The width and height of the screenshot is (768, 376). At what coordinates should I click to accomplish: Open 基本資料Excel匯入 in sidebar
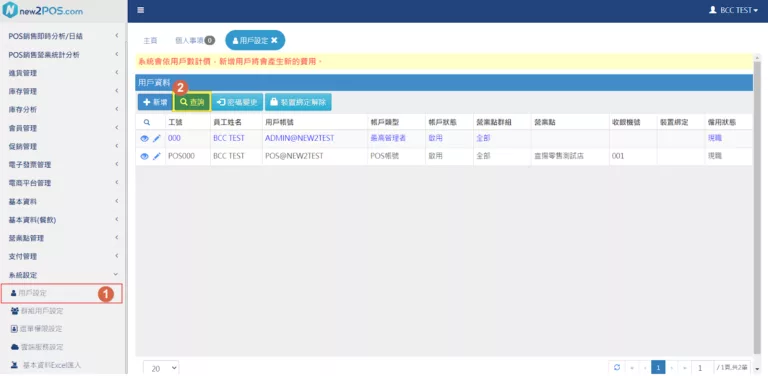tap(46, 365)
